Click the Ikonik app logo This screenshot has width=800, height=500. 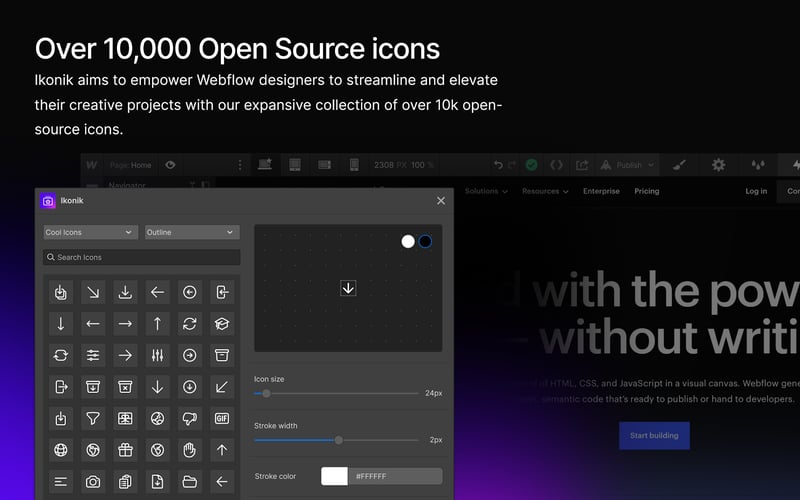click(48, 201)
